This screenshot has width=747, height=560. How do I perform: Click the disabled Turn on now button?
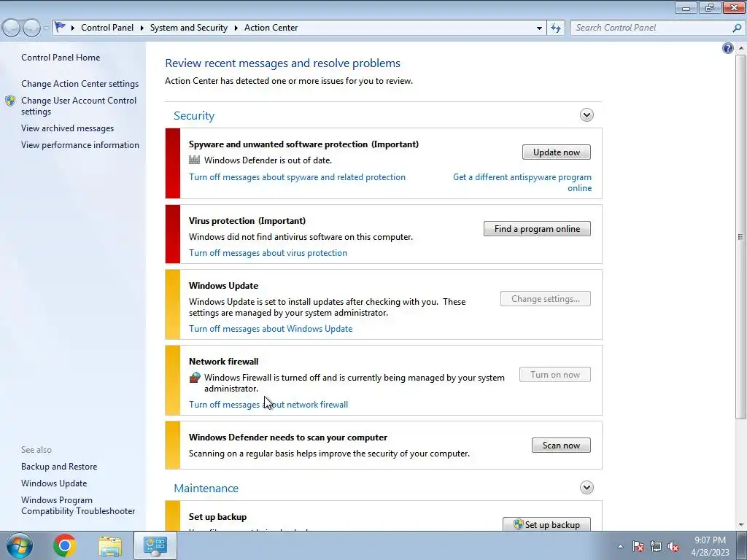[555, 374]
